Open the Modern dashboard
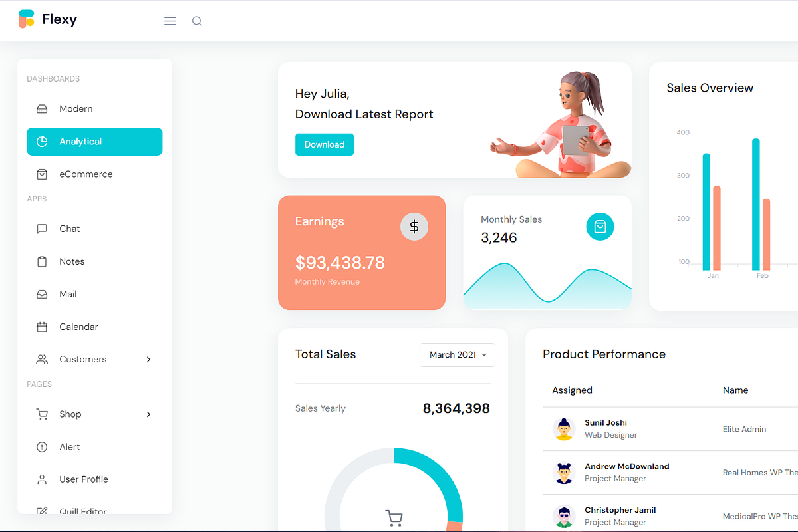This screenshot has width=798, height=532. tap(94, 109)
